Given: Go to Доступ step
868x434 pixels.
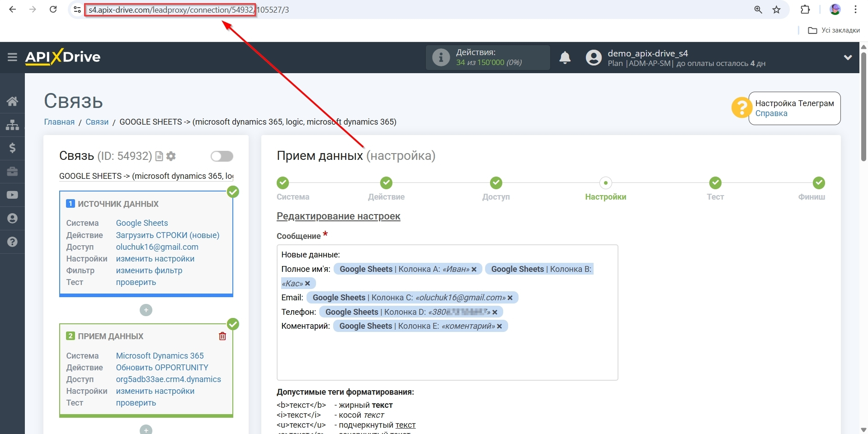Looking at the screenshot, I should click(496, 183).
